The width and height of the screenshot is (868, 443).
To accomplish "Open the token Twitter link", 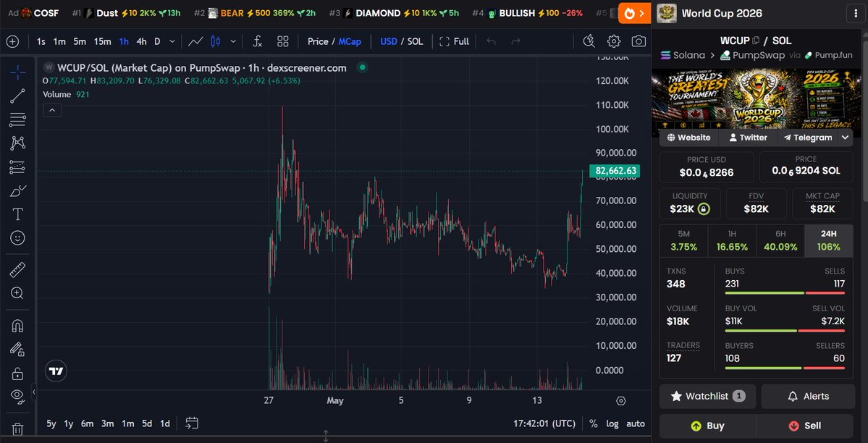I will 748,138.
